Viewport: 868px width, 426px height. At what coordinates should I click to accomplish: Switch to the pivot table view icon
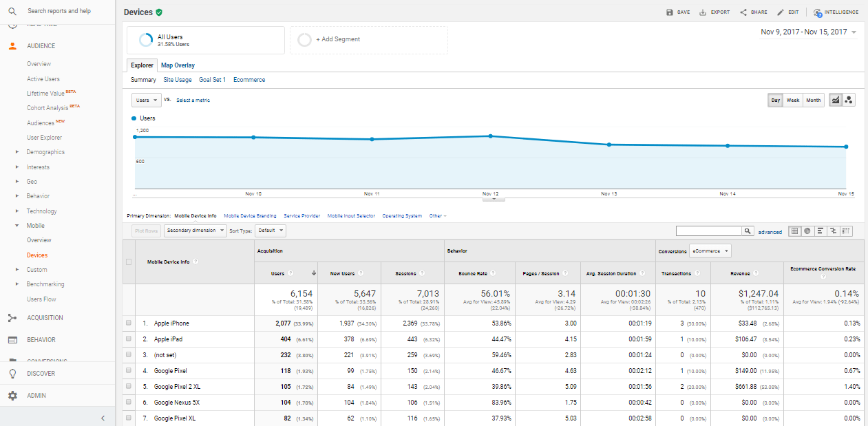[x=847, y=231]
